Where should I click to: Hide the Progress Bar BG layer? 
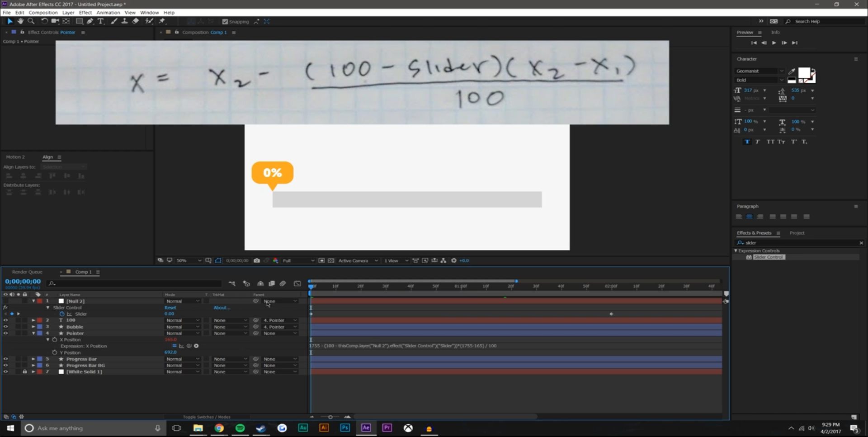click(x=5, y=366)
